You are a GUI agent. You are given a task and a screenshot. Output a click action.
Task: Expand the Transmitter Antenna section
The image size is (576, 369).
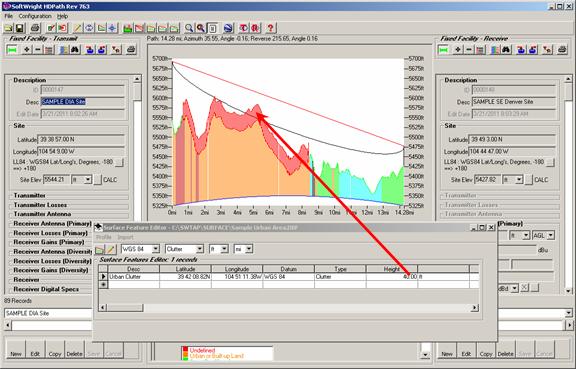click(x=42, y=214)
